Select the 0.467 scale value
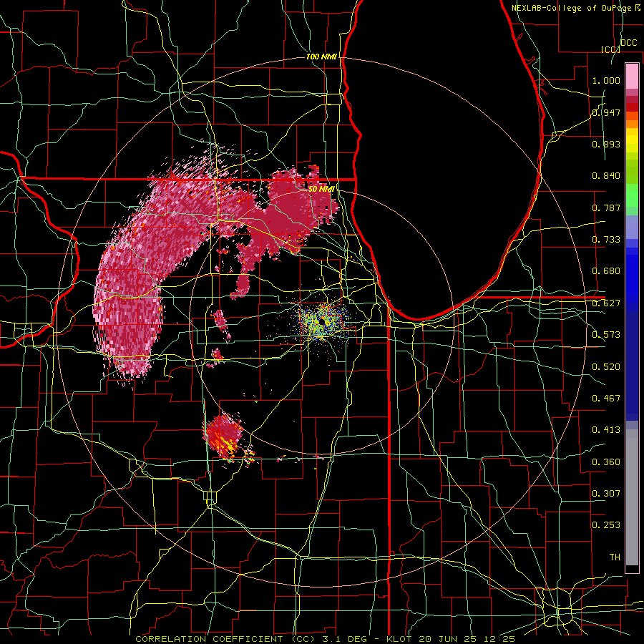644x644 pixels. pos(606,399)
